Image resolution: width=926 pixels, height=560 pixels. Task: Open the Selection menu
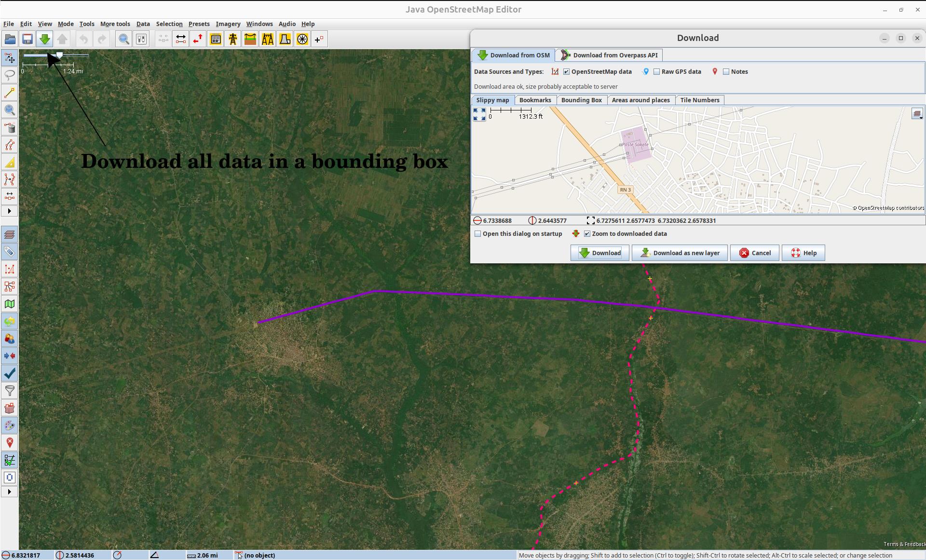tap(169, 24)
